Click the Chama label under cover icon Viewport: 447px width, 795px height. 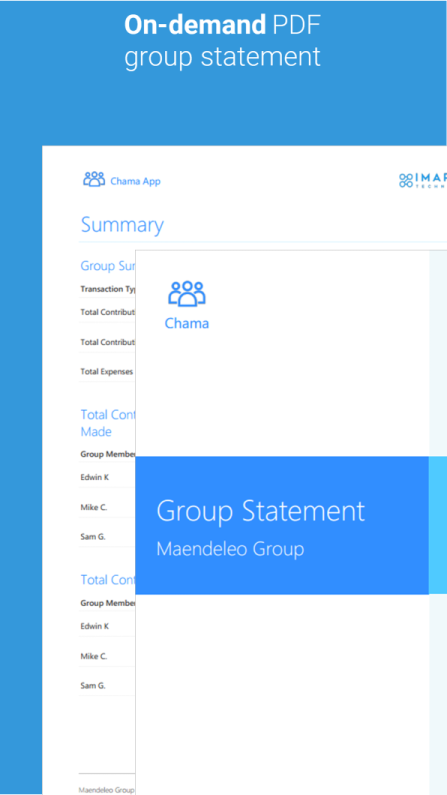click(187, 323)
